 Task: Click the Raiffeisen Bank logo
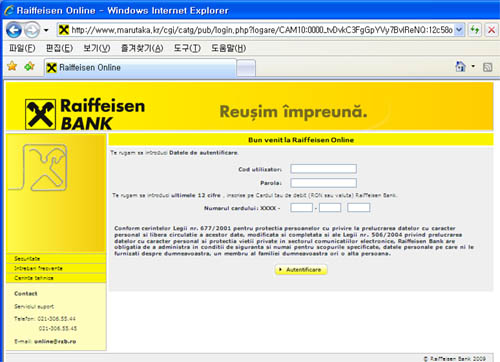pos(85,114)
